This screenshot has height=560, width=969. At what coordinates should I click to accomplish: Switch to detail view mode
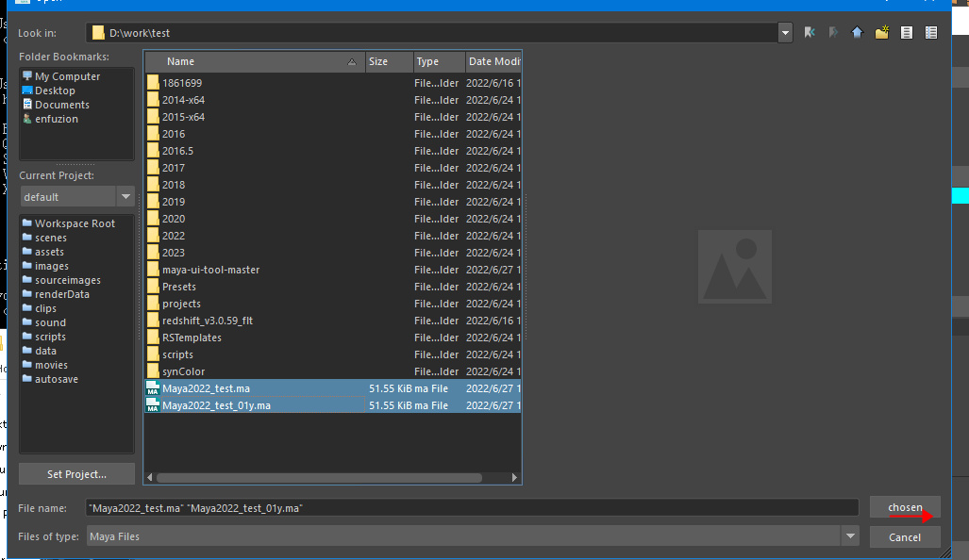[931, 33]
